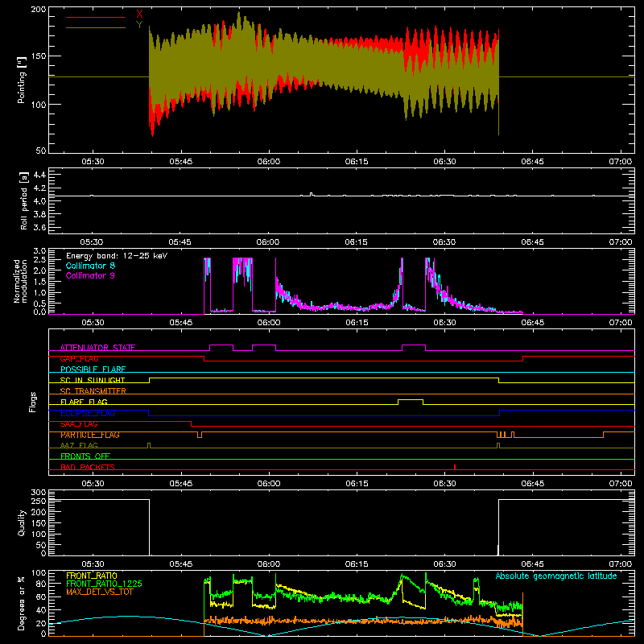
Task: Click the 150 tick on pointing axis
Action: pos(38,56)
